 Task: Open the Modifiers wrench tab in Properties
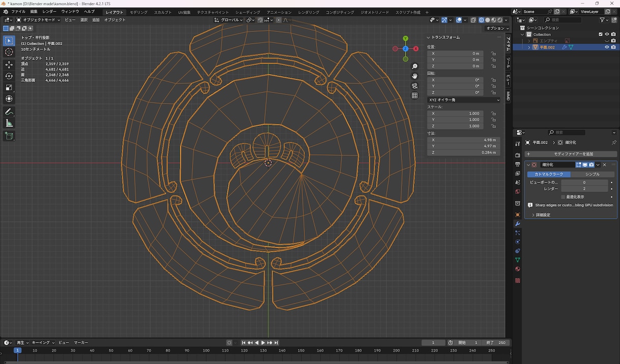point(517,224)
